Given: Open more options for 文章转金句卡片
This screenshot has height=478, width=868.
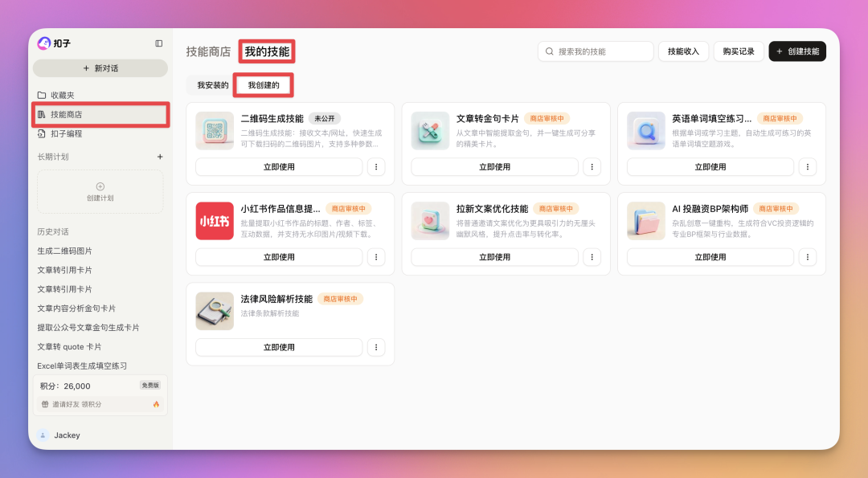Looking at the screenshot, I should (592, 166).
